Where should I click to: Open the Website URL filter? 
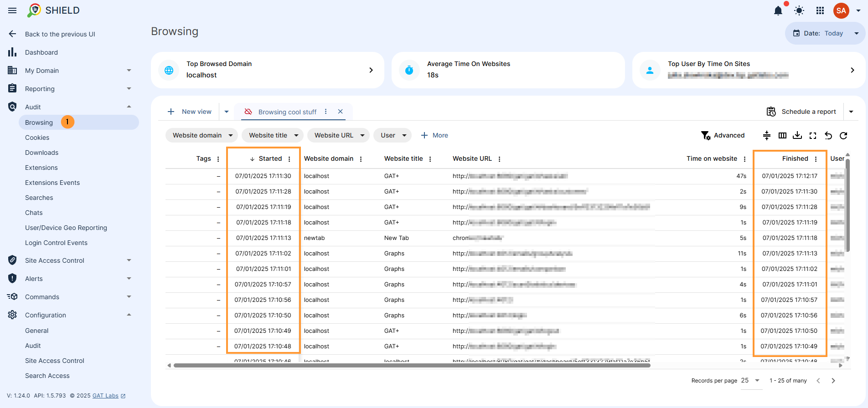(338, 135)
